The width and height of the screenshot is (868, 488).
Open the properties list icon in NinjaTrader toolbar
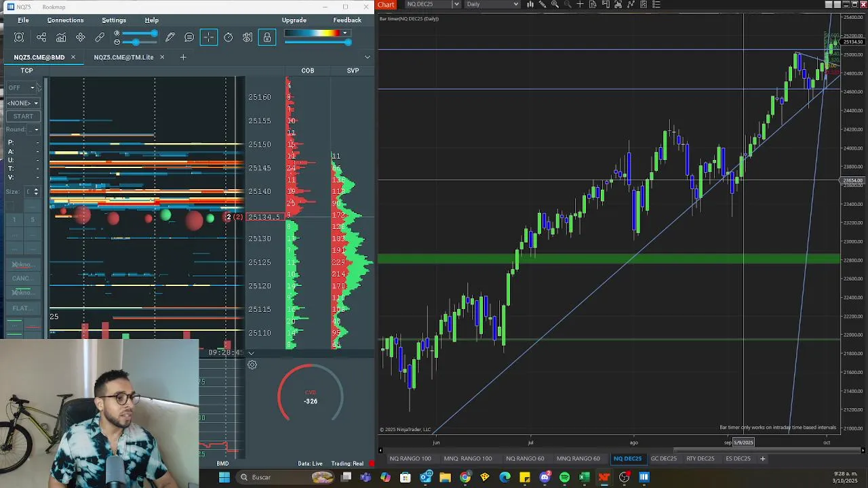point(656,4)
